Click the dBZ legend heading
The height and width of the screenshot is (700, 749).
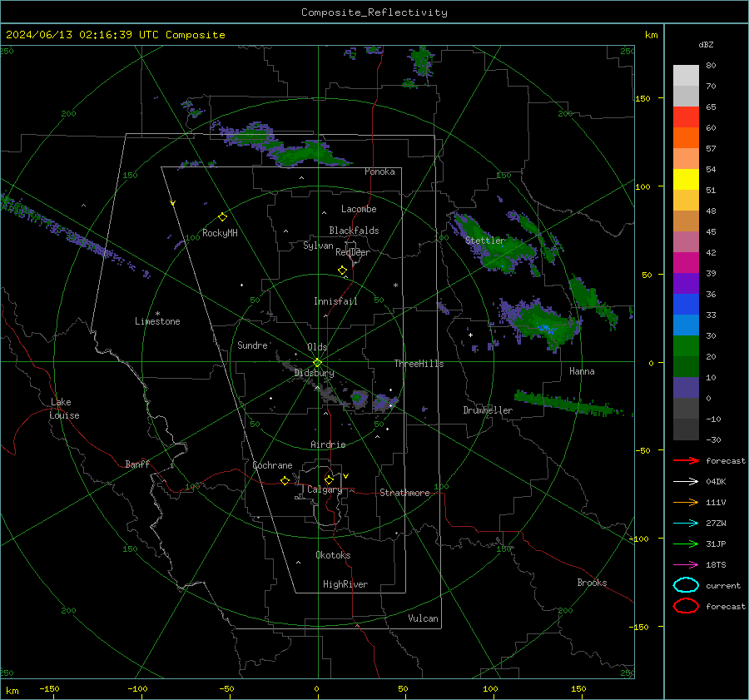click(x=706, y=45)
